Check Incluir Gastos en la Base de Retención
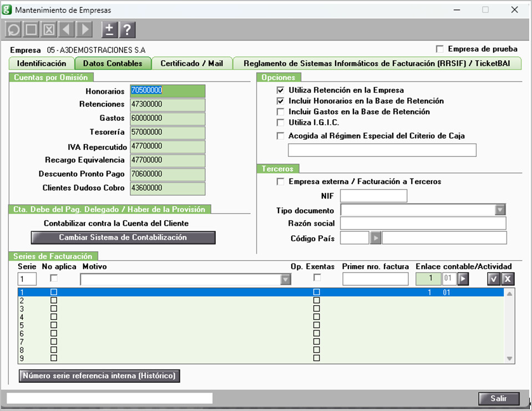 pyautogui.click(x=281, y=112)
